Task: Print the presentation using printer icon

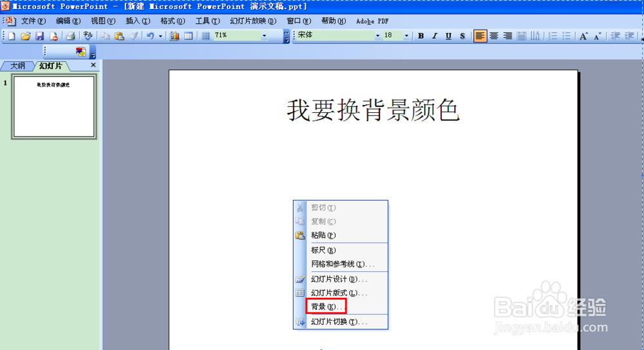Action: click(71, 36)
